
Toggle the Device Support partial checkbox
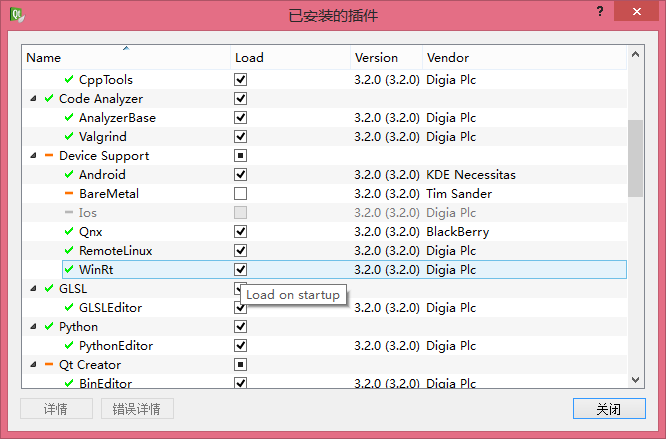(240, 155)
